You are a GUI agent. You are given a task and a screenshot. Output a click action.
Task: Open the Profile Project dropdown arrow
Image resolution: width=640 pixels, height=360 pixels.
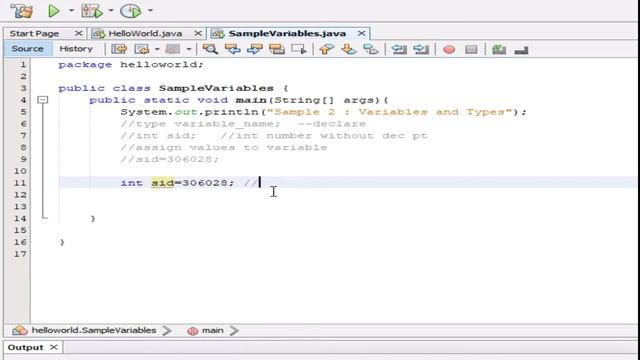pos(150,10)
